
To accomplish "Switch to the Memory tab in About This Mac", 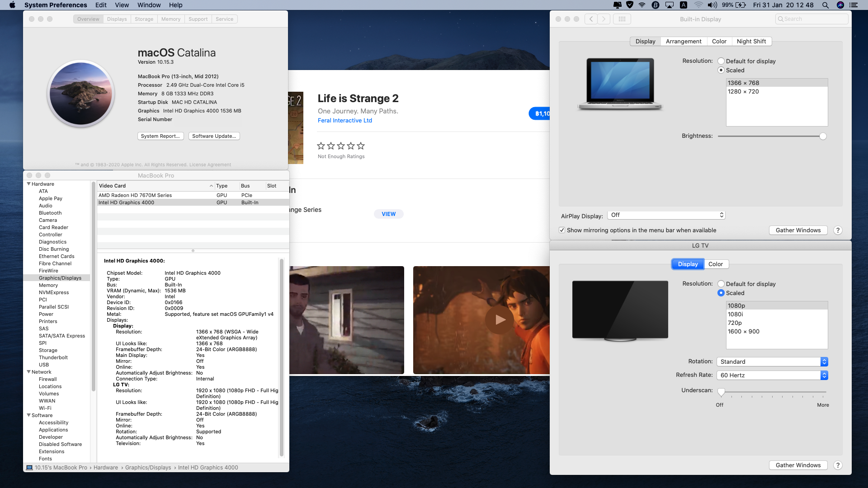I will coord(171,19).
